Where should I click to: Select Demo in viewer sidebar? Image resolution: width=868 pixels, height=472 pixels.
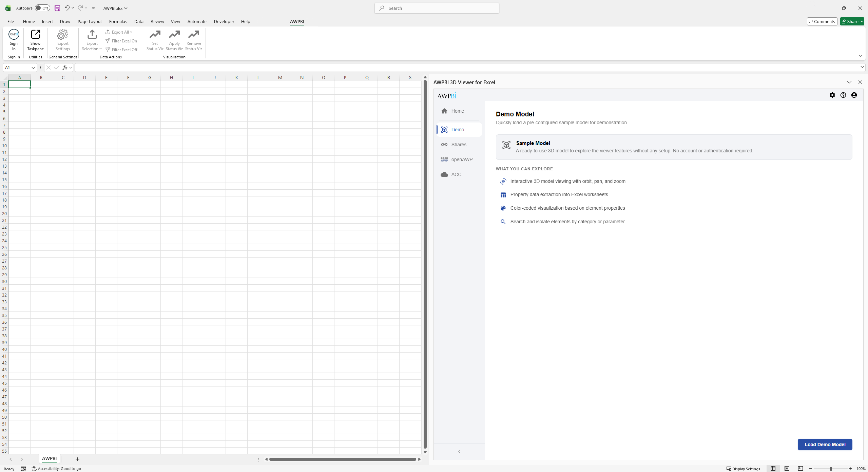[459, 130]
